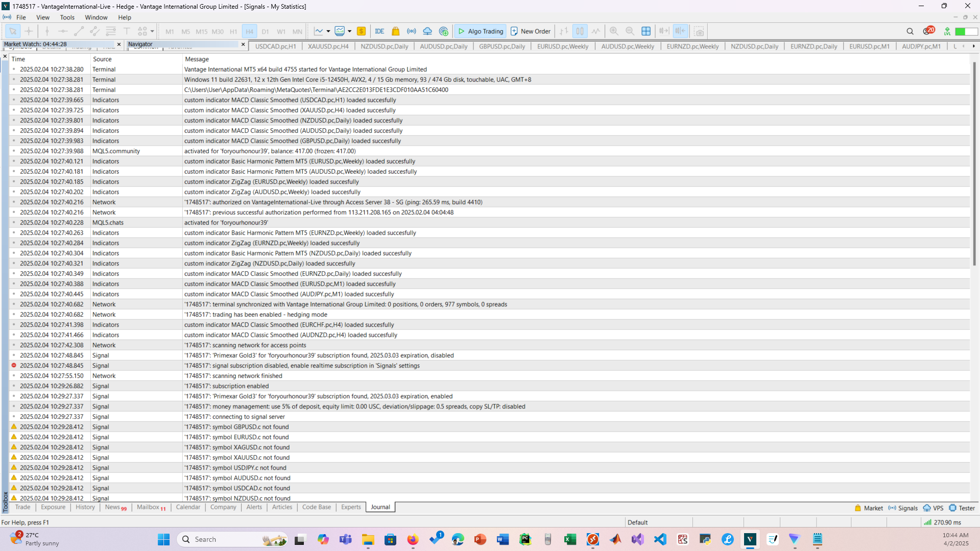Open the VPS cloud toolbar icon

pyautogui.click(x=427, y=31)
